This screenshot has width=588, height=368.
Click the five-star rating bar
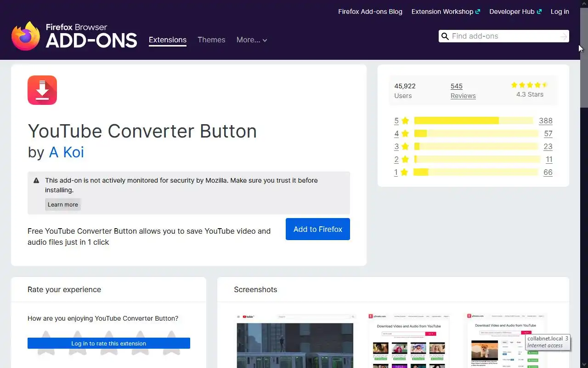[474, 121]
